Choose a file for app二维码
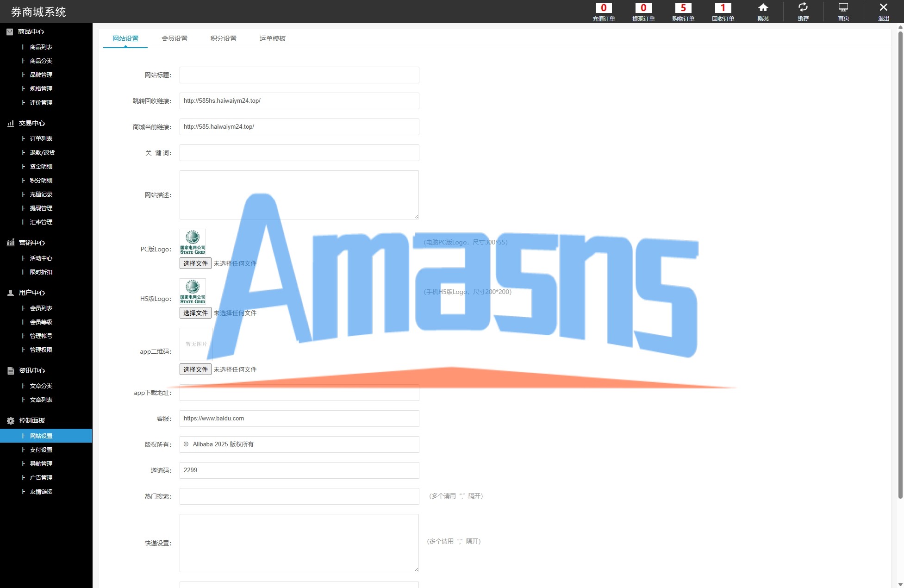Image resolution: width=904 pixels, height=588 pixels. click(195, 369)
